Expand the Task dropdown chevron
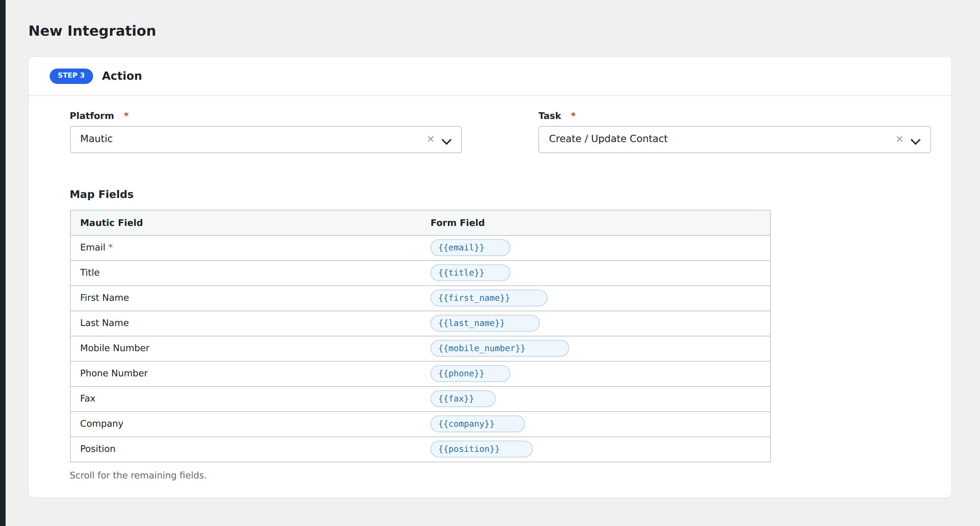This screenshot has height=526, width=980. point(915,141)
